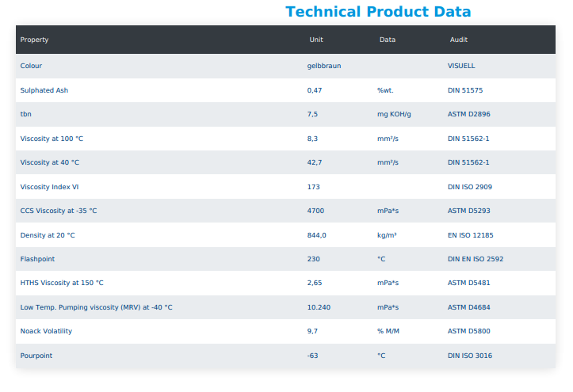The width and height of the screenshot is (573, 392).
Task: Select the 'gelbbraun' value
Action: 324,66
